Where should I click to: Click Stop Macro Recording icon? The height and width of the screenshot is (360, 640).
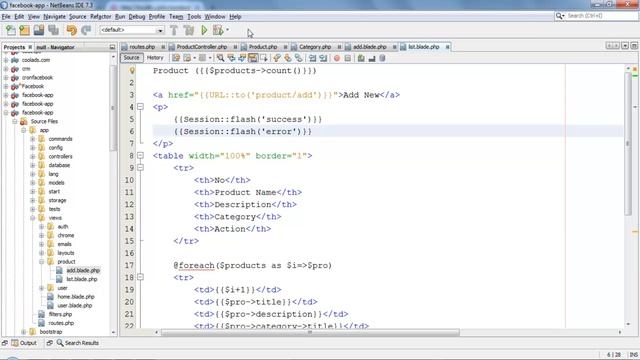click(347, 58)
